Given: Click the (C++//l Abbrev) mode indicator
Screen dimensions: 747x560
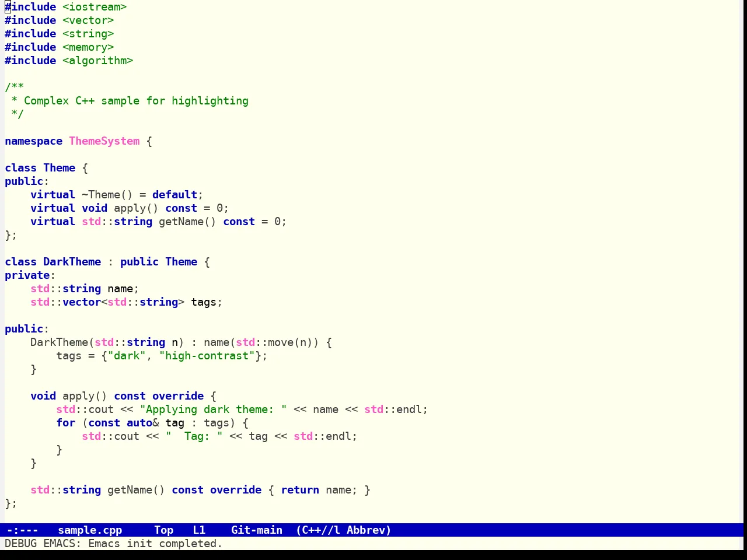Looking at the screenshot, I should (344, 530).
